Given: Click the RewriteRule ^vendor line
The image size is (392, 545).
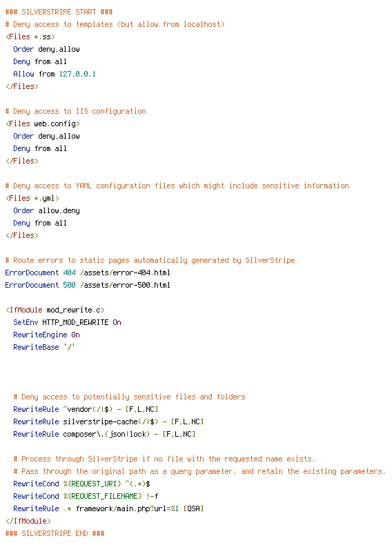Looking at the screenshot, I should point(86,409).
